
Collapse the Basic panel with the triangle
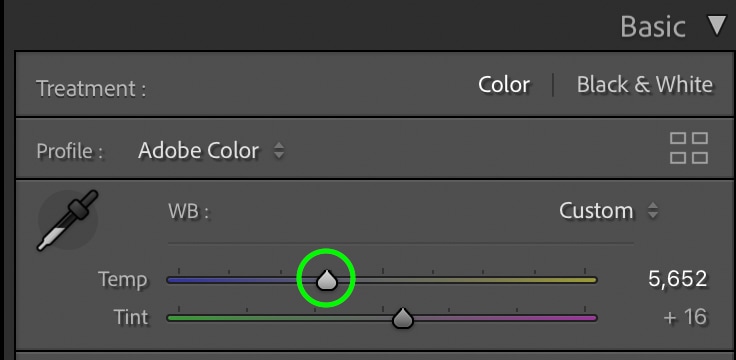point(717,26)
